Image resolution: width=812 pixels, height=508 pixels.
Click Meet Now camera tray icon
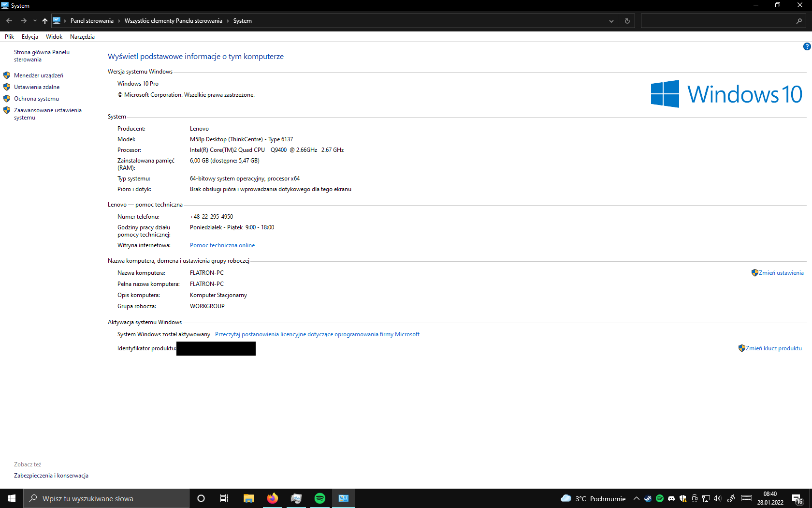(695, 498)
